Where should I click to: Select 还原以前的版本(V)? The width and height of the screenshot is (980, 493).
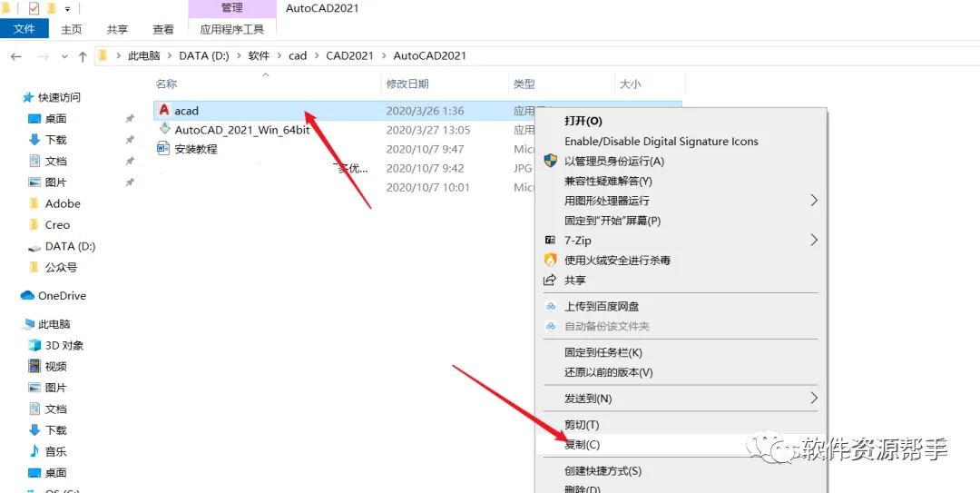[608, 372]
